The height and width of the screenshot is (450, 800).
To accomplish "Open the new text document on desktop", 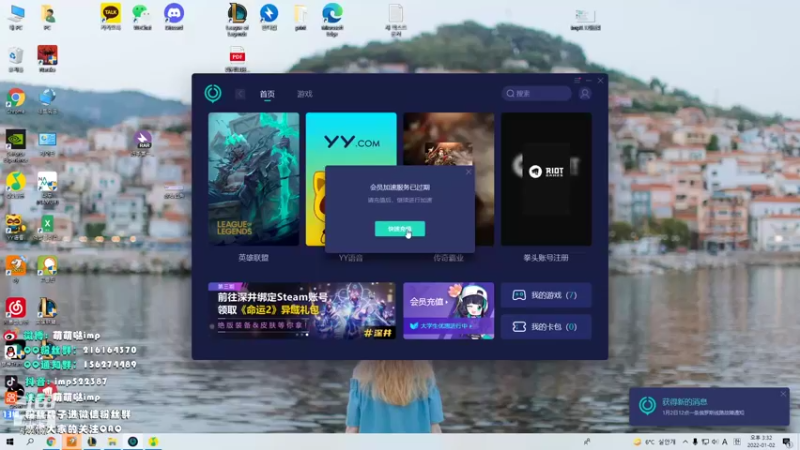I will (396, 19).
